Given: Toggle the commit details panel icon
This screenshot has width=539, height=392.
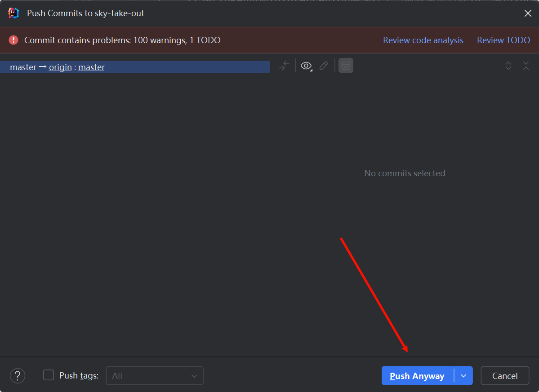Looking at the screenshot, I should (346, 66).
